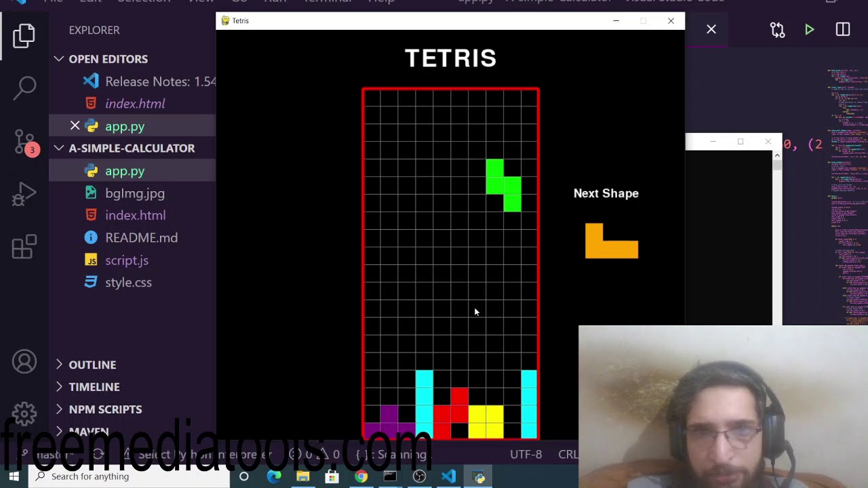Screen dimensions: 868x488
Task: Switch to the Python Tetris taskbar icon
Action: coord(479,476)
